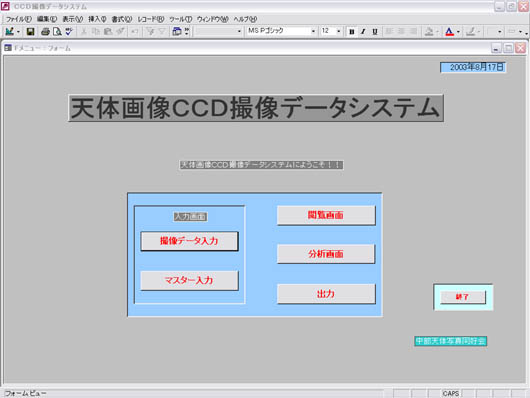Open the Line/Border Width dropdown

point(500,32)
